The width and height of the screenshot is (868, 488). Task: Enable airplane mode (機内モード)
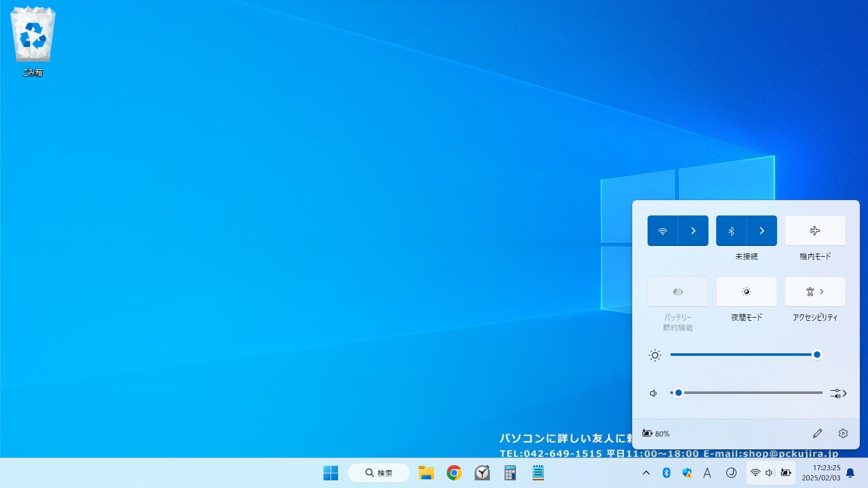[x=815, y=231]
